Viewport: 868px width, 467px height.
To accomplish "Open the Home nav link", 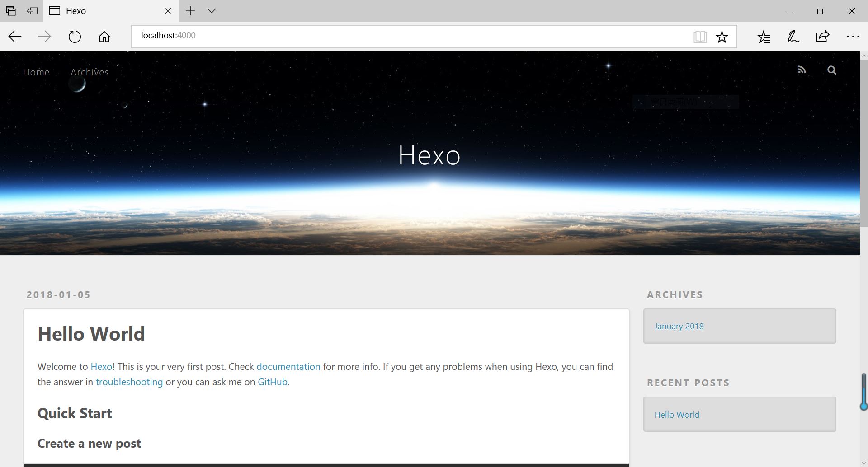I will coord(36,72).
